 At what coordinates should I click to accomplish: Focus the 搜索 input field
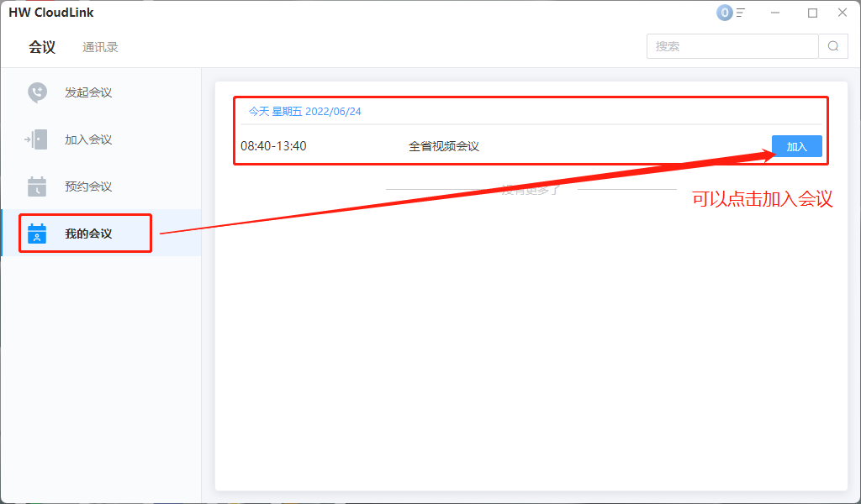click(732, 46)
